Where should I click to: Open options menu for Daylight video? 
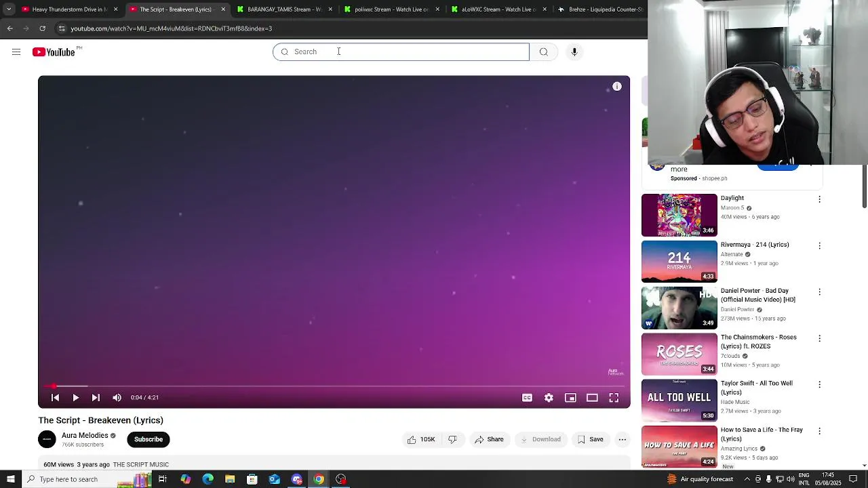[x=819, y=199]
